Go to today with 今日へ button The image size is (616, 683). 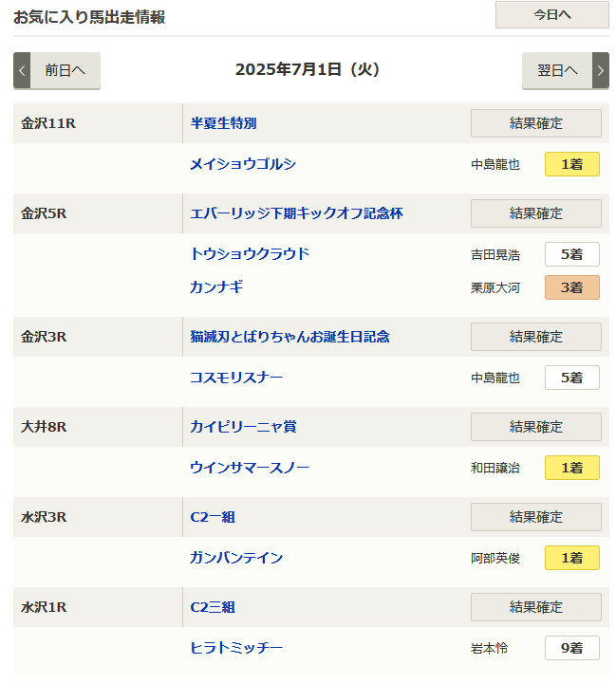(x=551, y=15)
